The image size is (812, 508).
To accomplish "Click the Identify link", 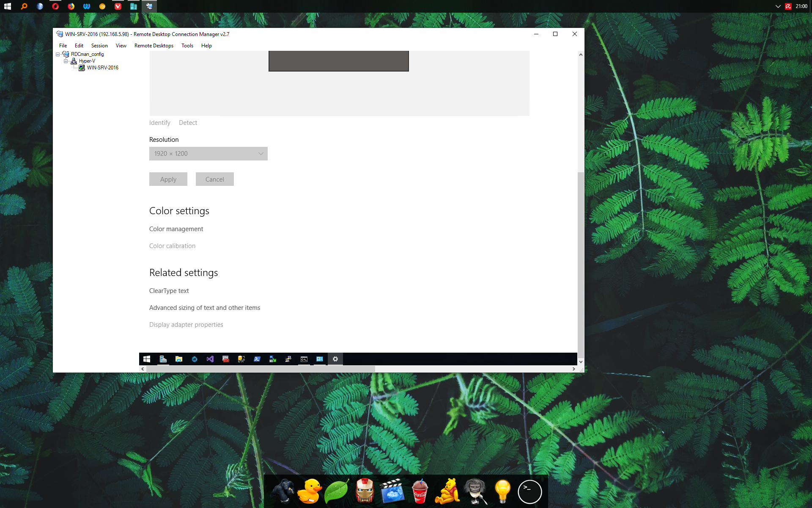I will [x=160, y=123].
